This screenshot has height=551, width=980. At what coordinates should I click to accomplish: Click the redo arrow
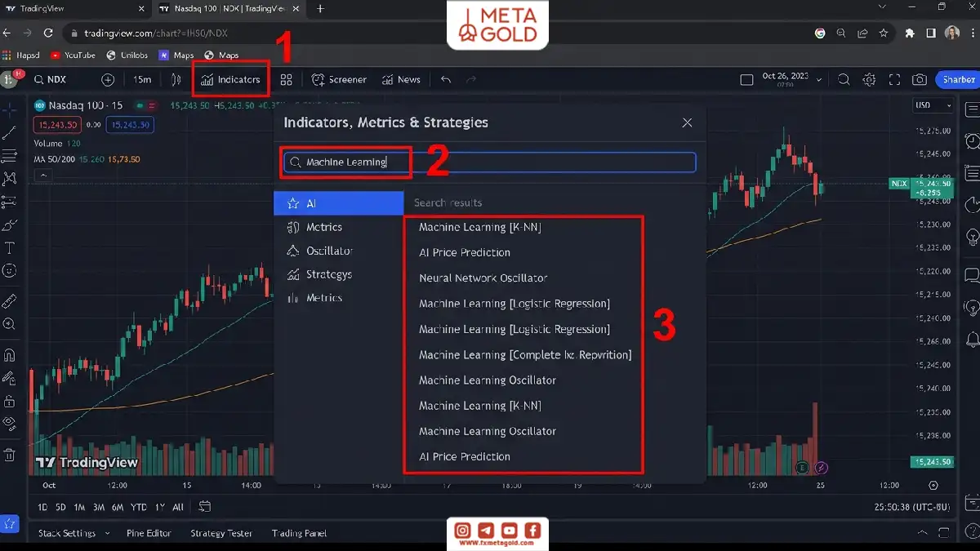click(x=470, y=79)
